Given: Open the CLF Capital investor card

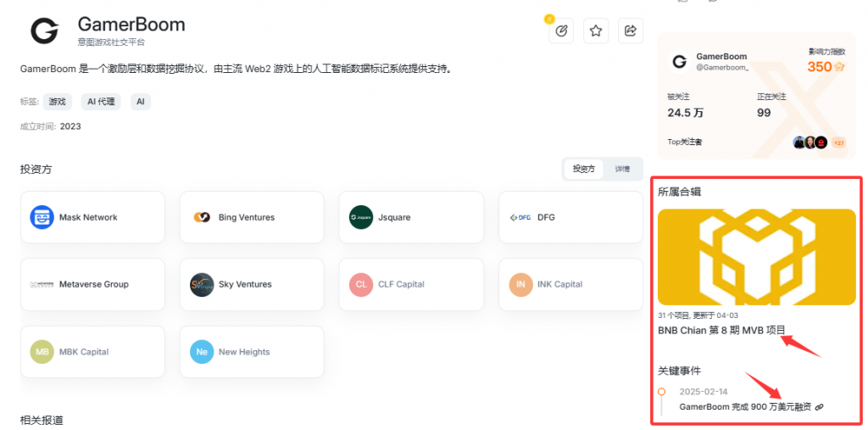Looking at the screenshot, I should click(411, 284).
